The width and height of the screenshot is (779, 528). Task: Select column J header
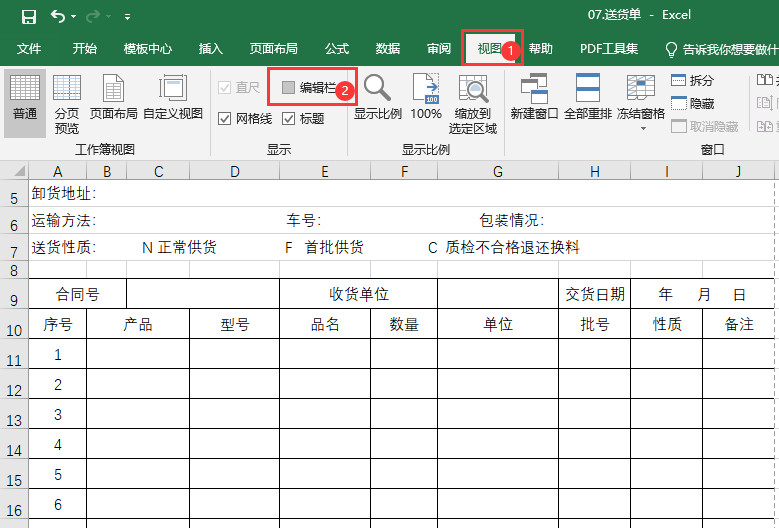[738, 171]
